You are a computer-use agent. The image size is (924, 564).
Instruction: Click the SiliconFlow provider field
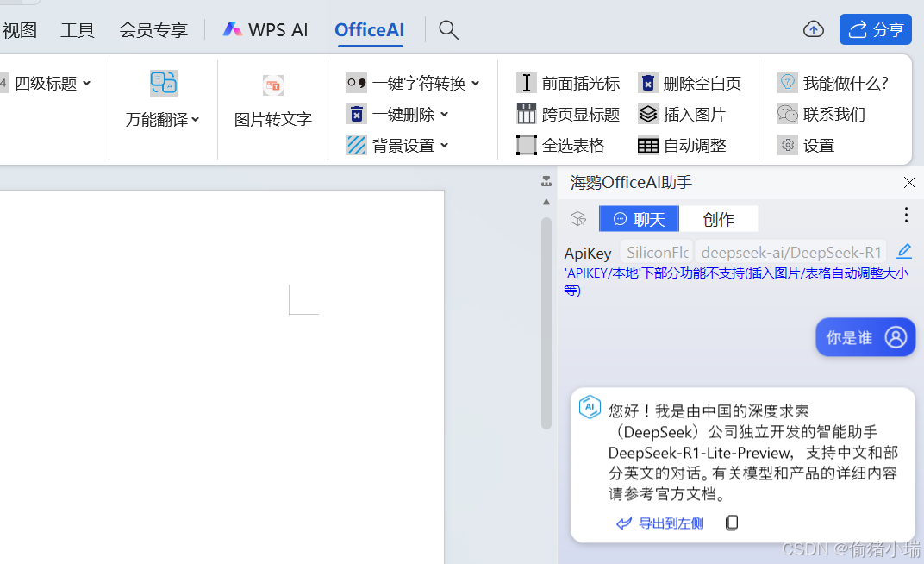[x=657, y=252]
